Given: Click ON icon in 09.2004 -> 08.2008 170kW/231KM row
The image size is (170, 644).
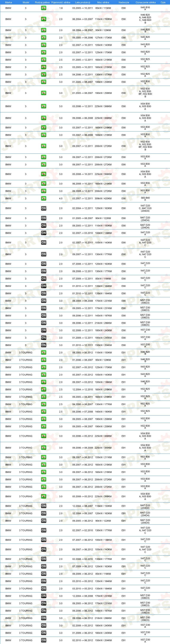Looking at the screenshot, I should coord(43,301).
